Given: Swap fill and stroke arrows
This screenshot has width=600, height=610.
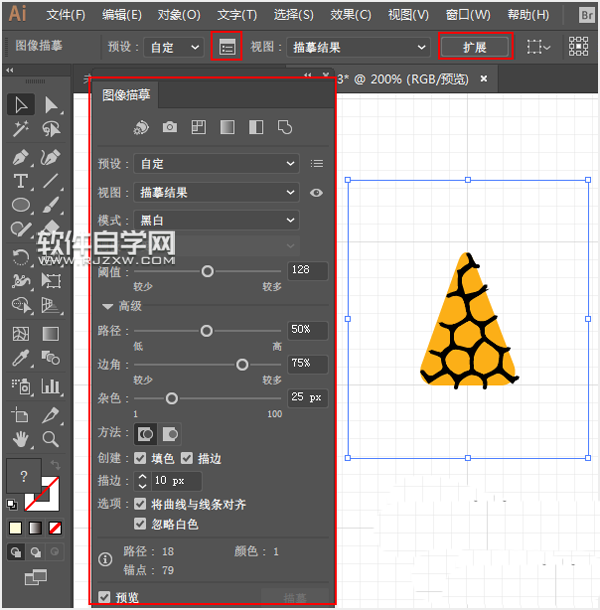Looking at the screenshot, I should click(x=55, y=464).
